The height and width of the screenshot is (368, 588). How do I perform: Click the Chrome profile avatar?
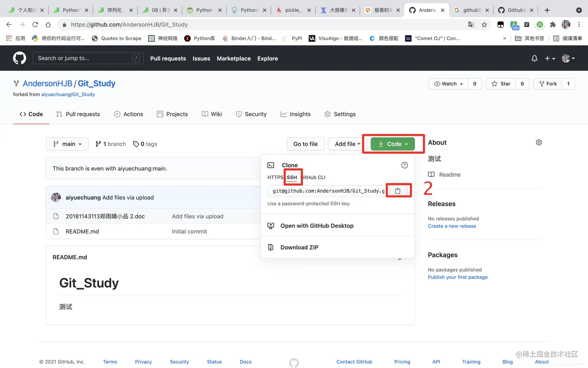click(x=566, y=25)
